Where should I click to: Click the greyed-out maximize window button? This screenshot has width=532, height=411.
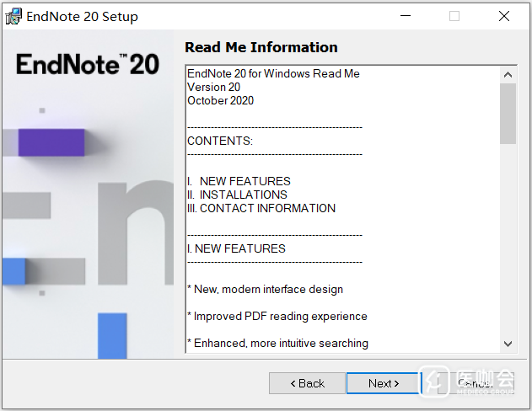click(454, 16)
